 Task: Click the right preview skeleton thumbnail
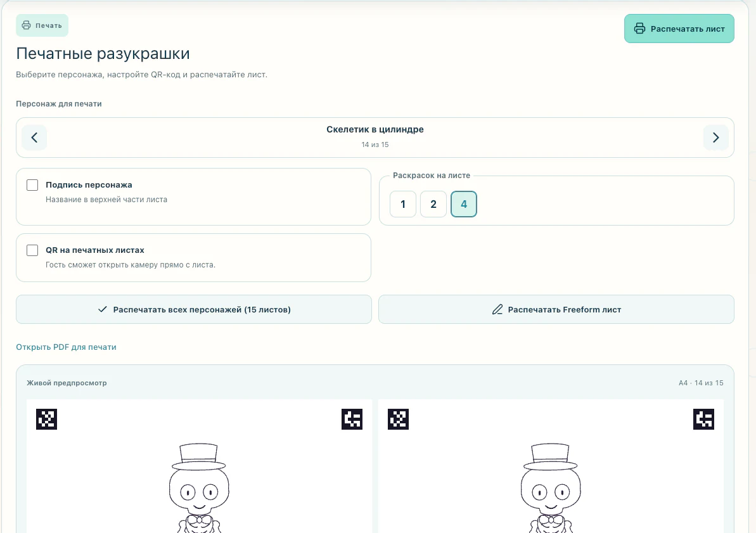(x=551, y=487)
